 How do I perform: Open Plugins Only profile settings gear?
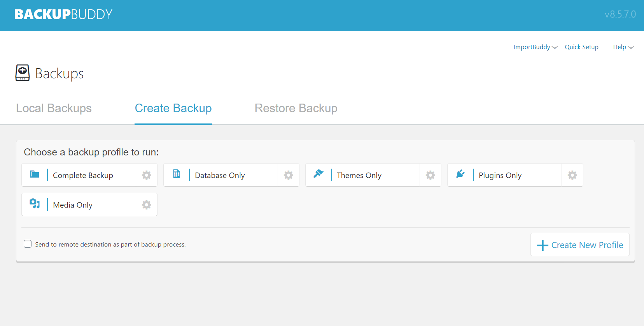click(x=572, y=175)
